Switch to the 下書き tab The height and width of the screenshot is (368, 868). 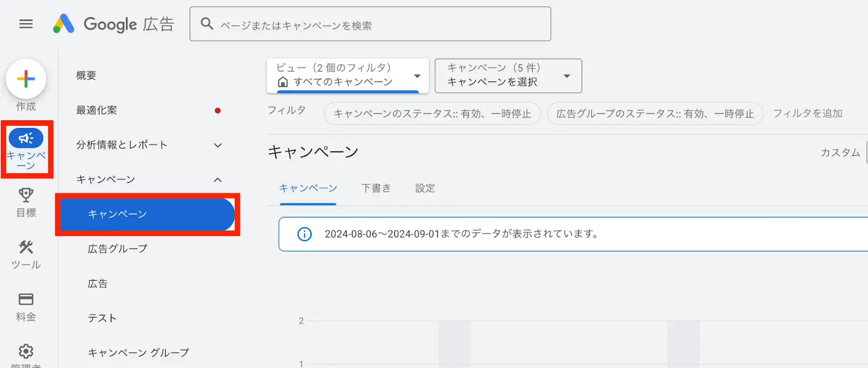376,188
